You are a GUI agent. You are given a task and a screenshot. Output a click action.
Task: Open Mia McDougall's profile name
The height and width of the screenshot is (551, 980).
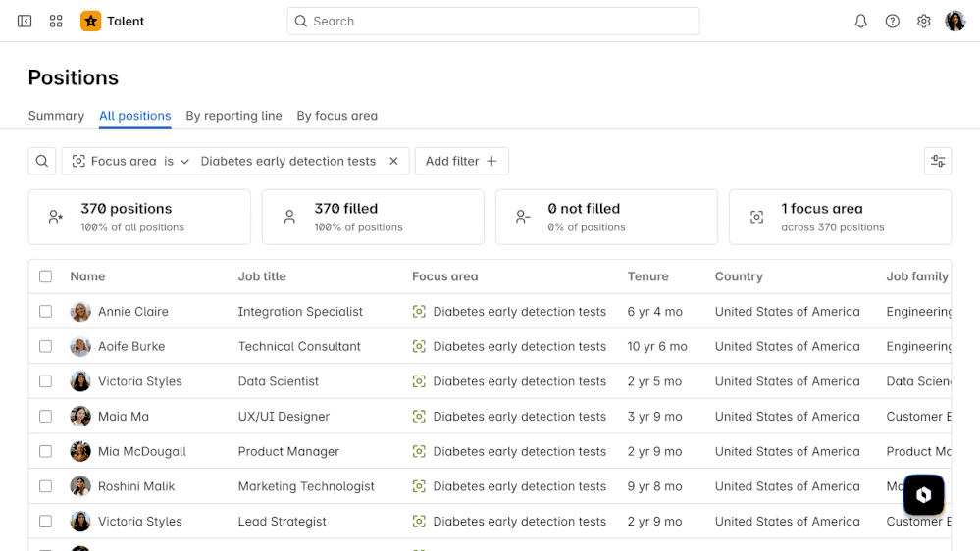point(142,451)
